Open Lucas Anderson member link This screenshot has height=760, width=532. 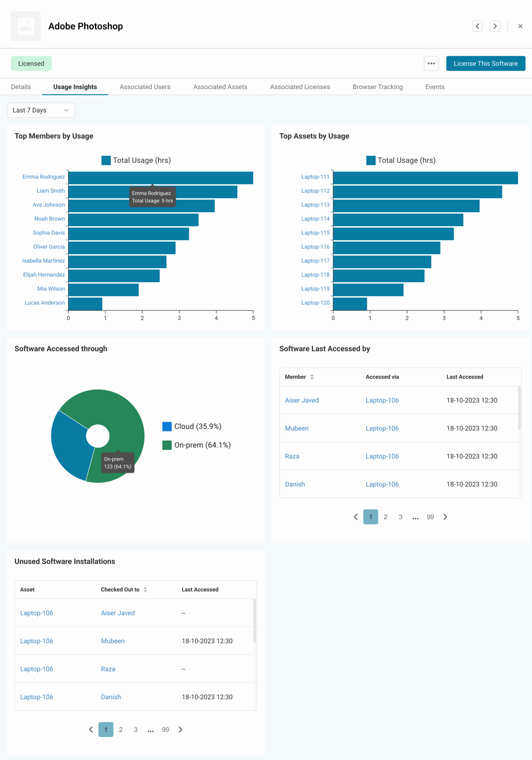[x=45, y=303]
